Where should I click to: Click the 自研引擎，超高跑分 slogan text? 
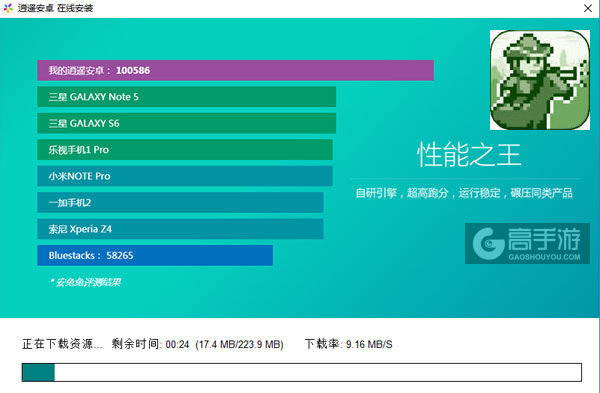click(464, 193)
